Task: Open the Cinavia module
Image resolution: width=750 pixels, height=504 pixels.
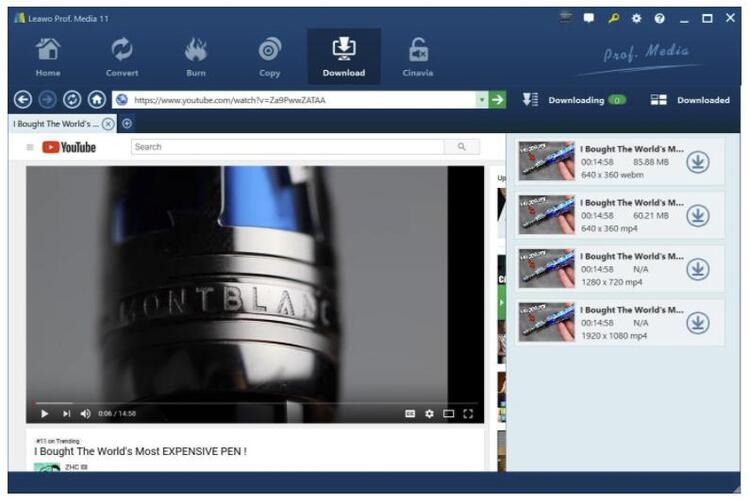Action: coord(418,57)
